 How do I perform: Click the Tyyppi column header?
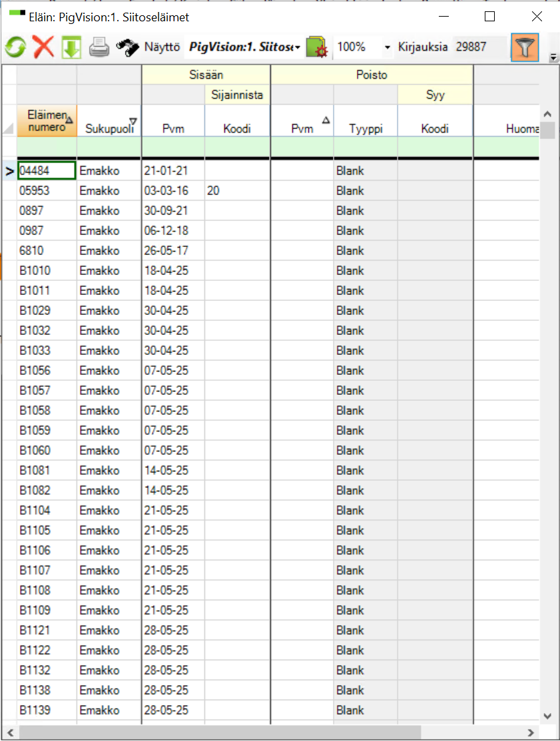[366, 121]
